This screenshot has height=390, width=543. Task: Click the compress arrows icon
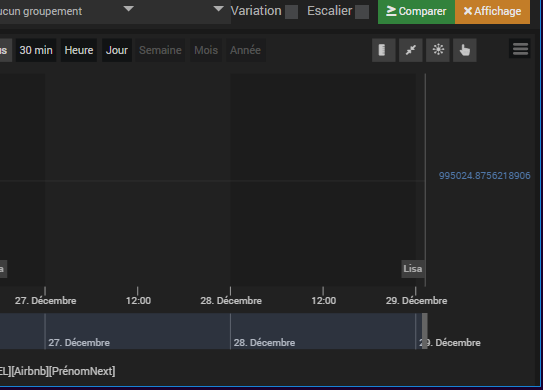point(411,50)
